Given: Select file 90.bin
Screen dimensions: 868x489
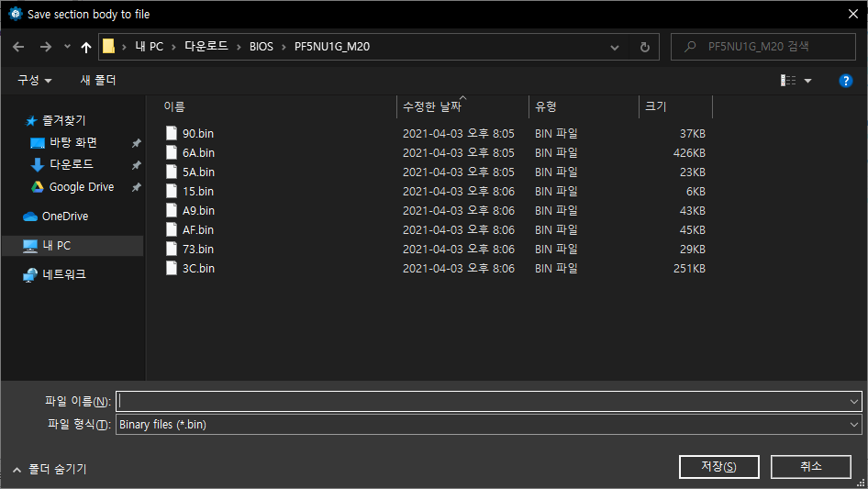Looking at the screenshot, I should [197, 133].
